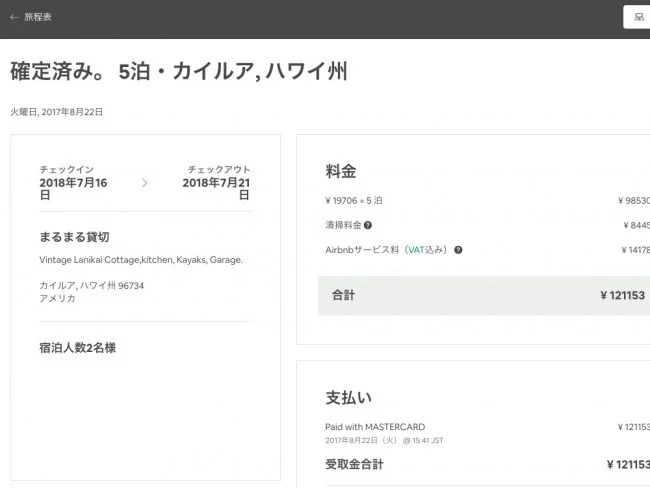Click the チェックアウト label
650x488 pixels.
pos(219,169)
